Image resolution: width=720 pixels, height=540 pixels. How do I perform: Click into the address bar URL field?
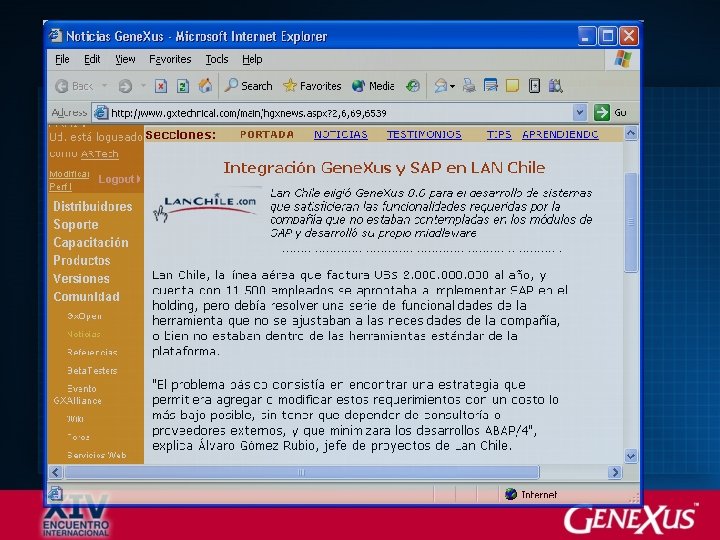(x=340, y=113)
